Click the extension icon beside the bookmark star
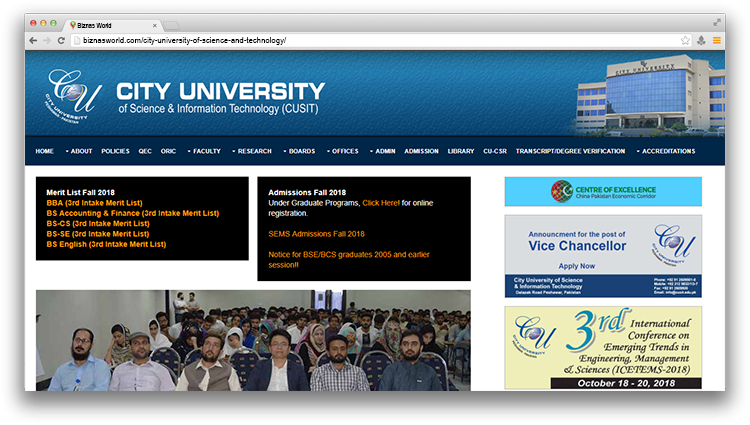The image size is (750, 425). coord(701,40)
